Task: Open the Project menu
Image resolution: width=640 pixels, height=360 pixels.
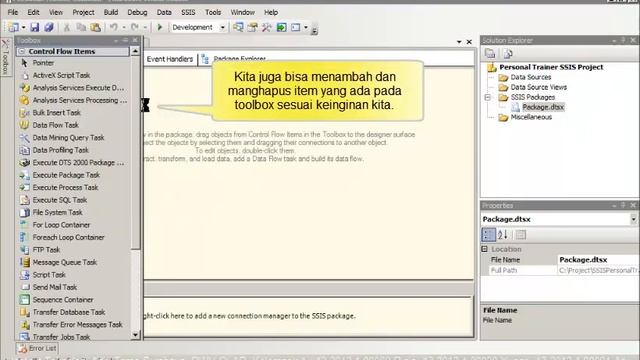Action: coord(83,12)
